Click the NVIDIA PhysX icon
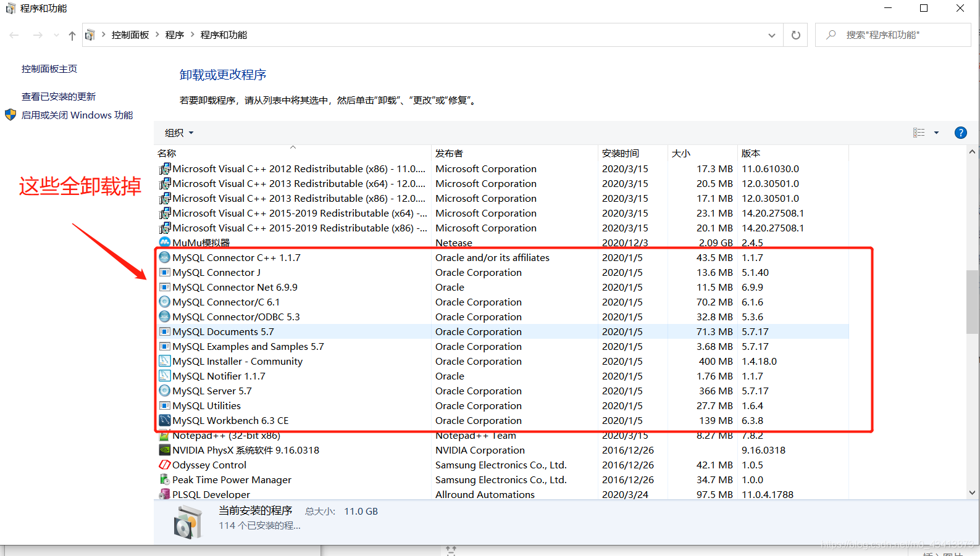Image resolution: width=980 pixels, height=556 pixels. pos(164,450)
